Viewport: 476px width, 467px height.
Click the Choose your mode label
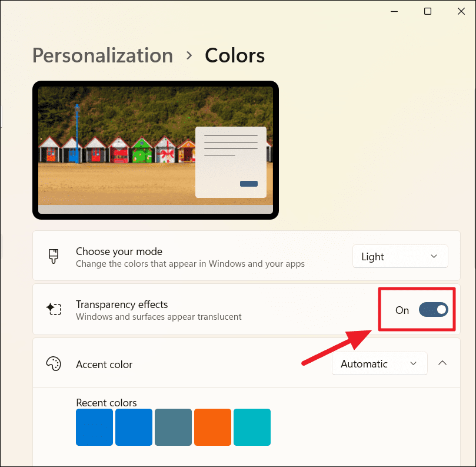tap(119, 251)
